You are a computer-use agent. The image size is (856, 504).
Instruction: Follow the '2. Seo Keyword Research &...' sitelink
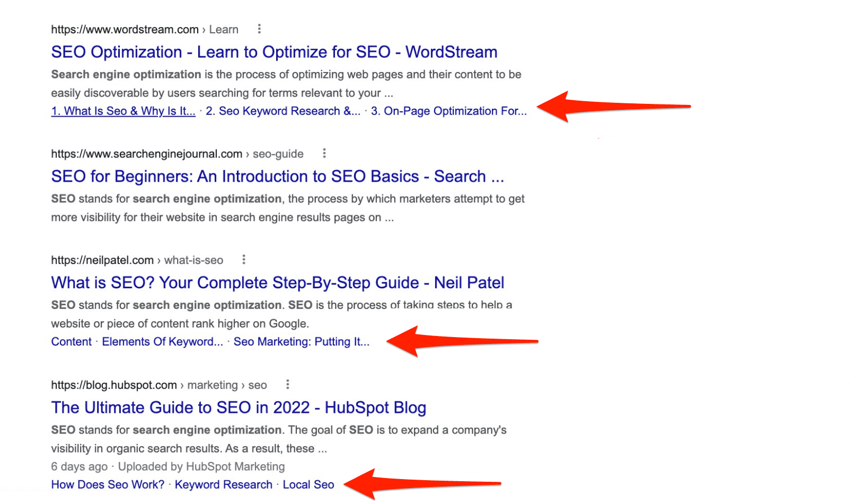pyautogui.click(x=283, y=111)
